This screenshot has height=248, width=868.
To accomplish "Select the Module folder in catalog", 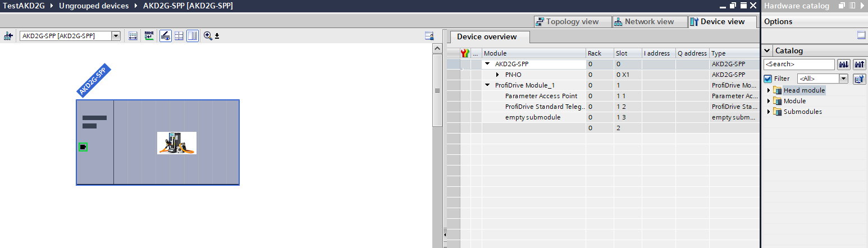I will [x=794, y=101].
